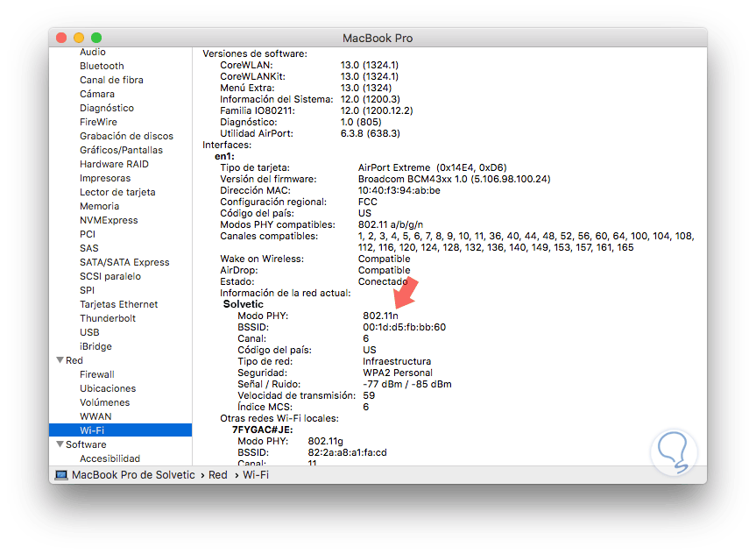Click the CoreWLAN version value 13.0 (1324.1)
The height and width of the screenshot is (554, 756).
pyautogui.click(x=370, y=65)
